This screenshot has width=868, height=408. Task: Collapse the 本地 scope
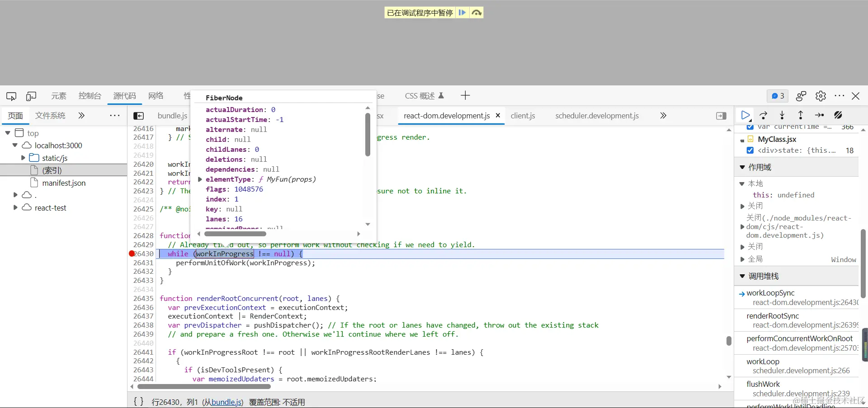click(x=742, y=183)
